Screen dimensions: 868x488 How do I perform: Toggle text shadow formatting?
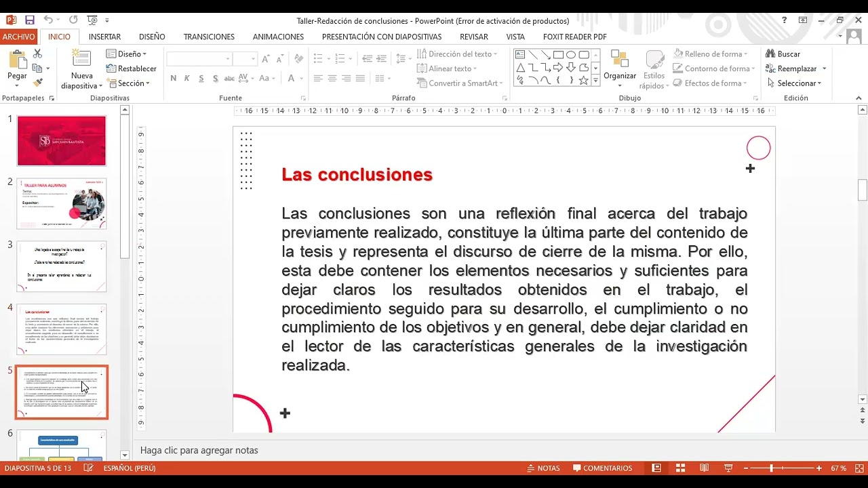(x=216, y=79)
